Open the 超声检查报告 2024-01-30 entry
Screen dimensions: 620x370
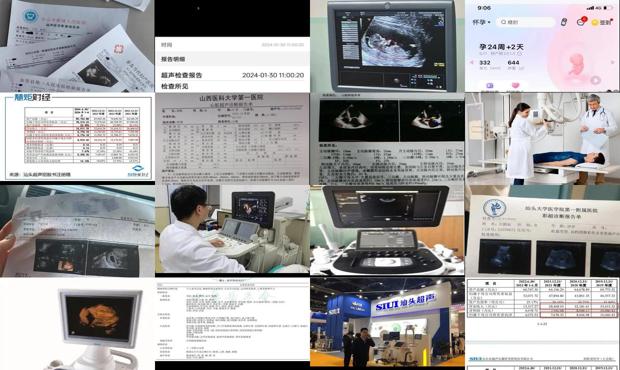pyautogui.click(x=232, y=75)
